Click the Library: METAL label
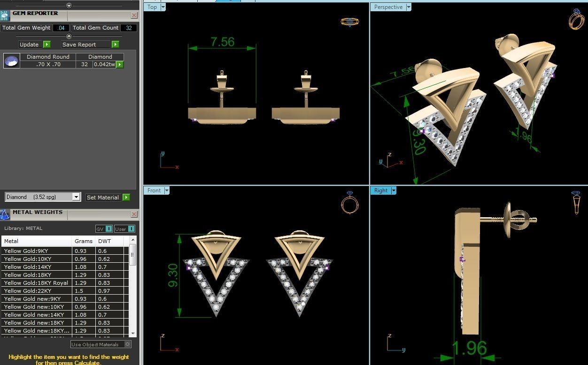Image resolution: width=588 pixels, height=365 pixels. tap(23, 228)
